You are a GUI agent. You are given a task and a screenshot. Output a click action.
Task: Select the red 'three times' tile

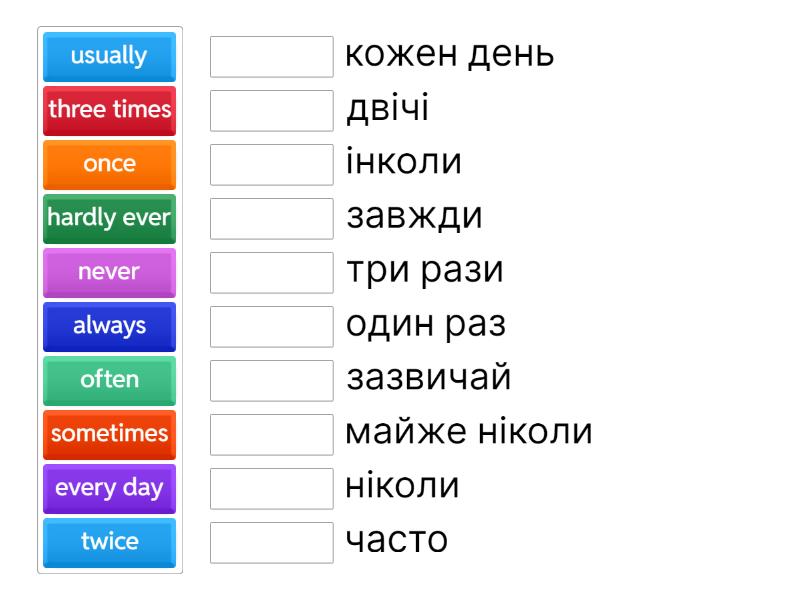click(109, 110)
